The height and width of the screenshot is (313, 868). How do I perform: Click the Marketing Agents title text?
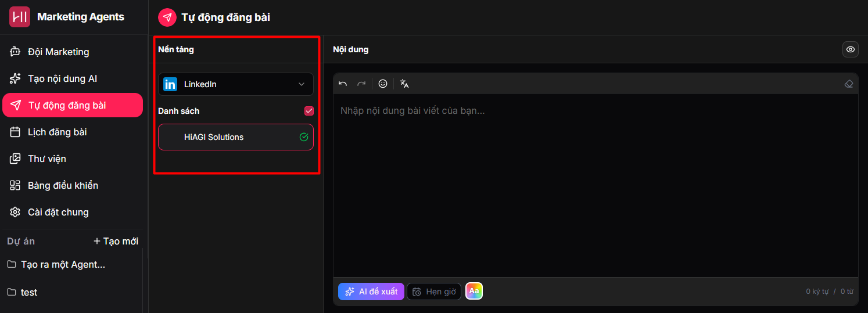[x=81, y=17]
